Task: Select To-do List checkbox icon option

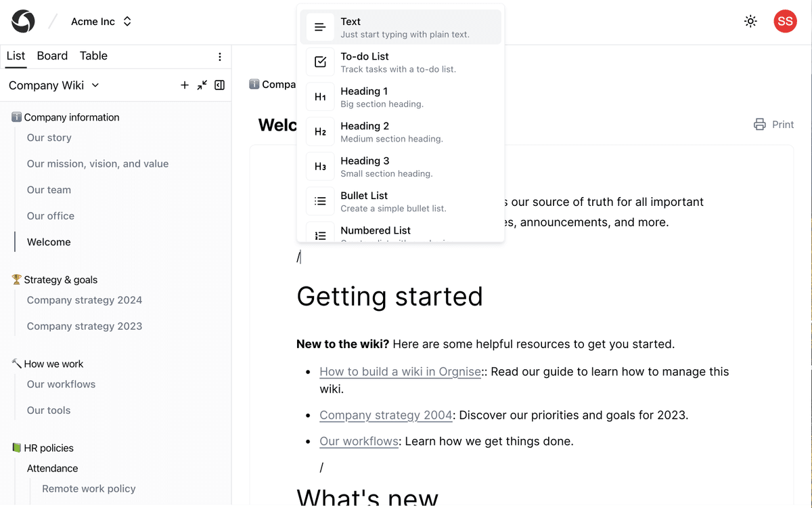Action: [x=321, y=62]
